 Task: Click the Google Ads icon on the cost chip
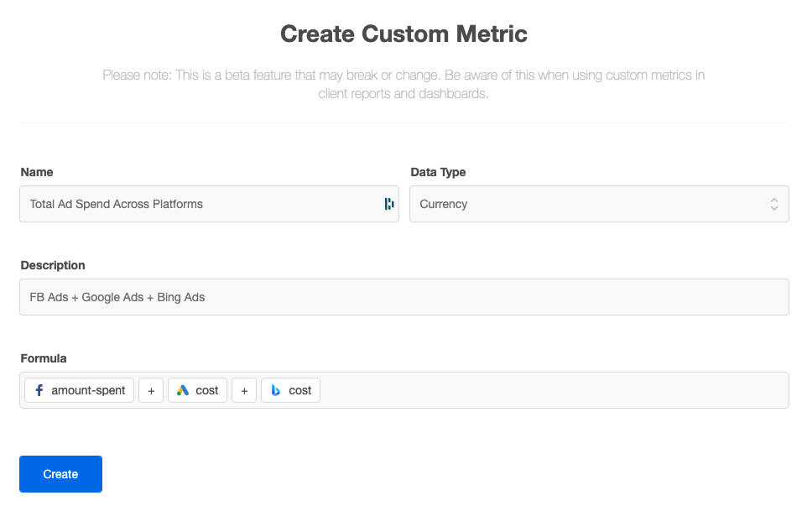[x=183, y=389]
